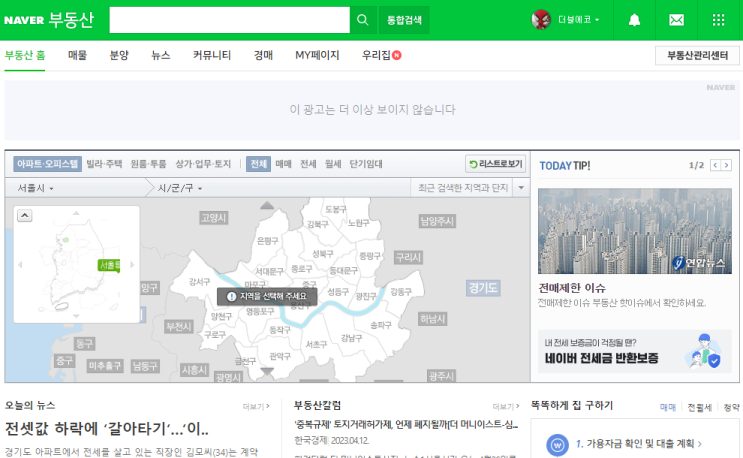Click 더보기 next to 오늘의 뉴스

pos(256,406)
